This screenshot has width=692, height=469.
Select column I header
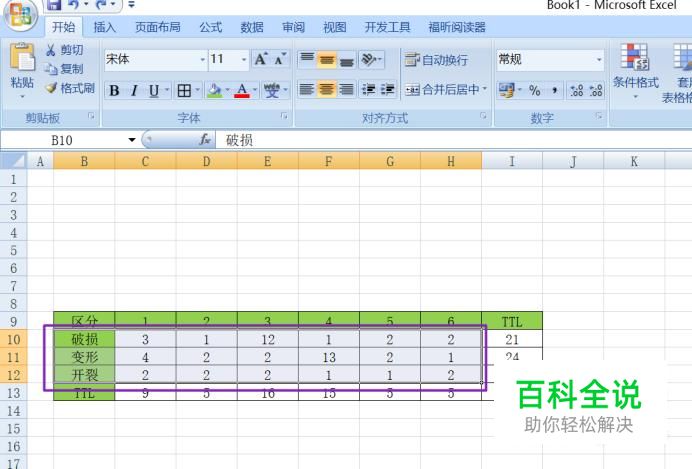tap(512, 161)
